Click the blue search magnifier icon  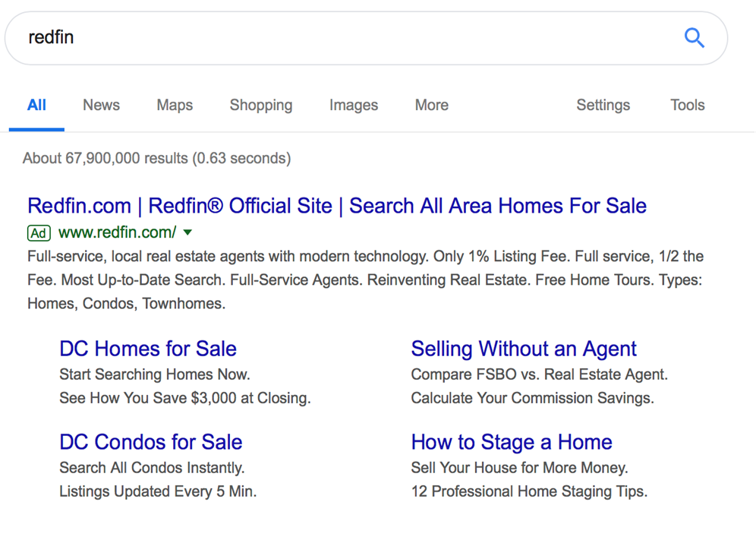pos(694,38)
